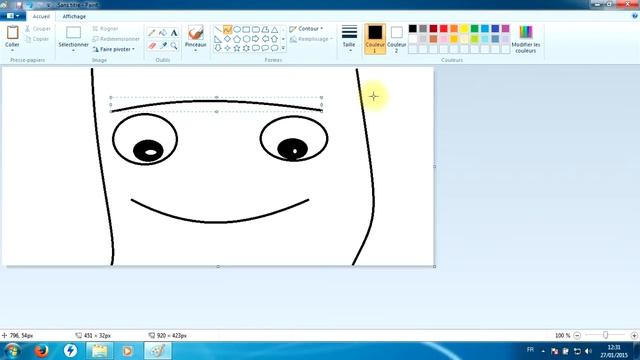
Task: Click the Rogner crop button
Action: coord(105,29)
